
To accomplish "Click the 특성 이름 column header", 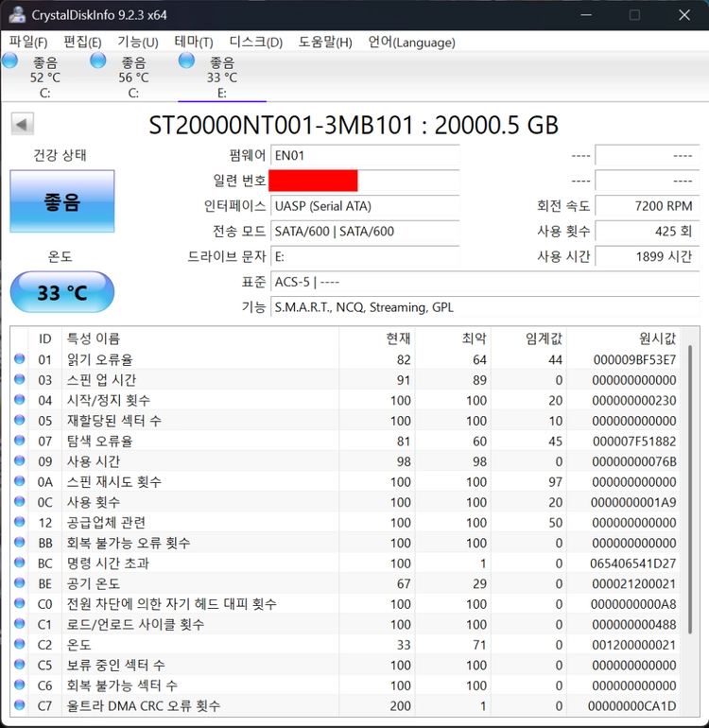I will [200, 338].
